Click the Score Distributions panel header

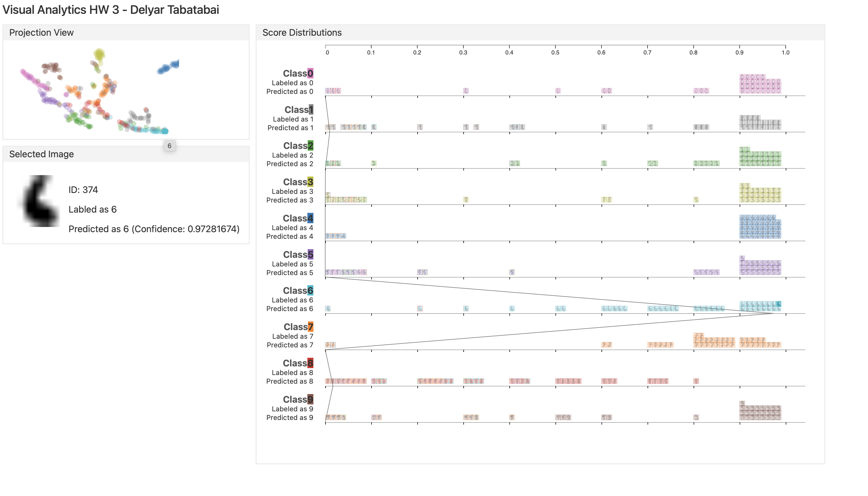click(x=302, y=32)
